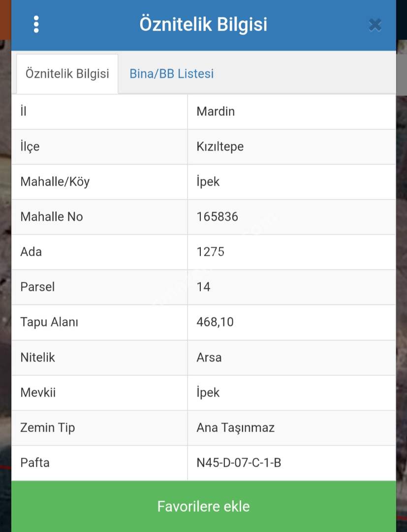Close the Öznitelik Bilgisi dialog

375,25
